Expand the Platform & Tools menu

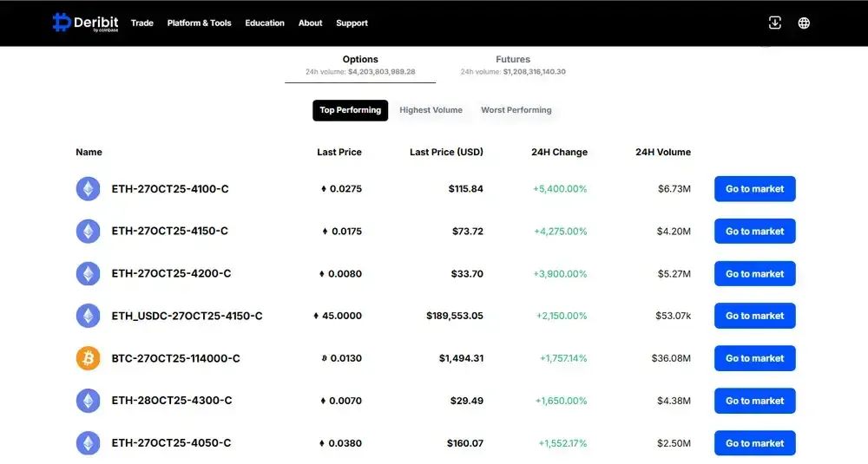pos(199,23)
